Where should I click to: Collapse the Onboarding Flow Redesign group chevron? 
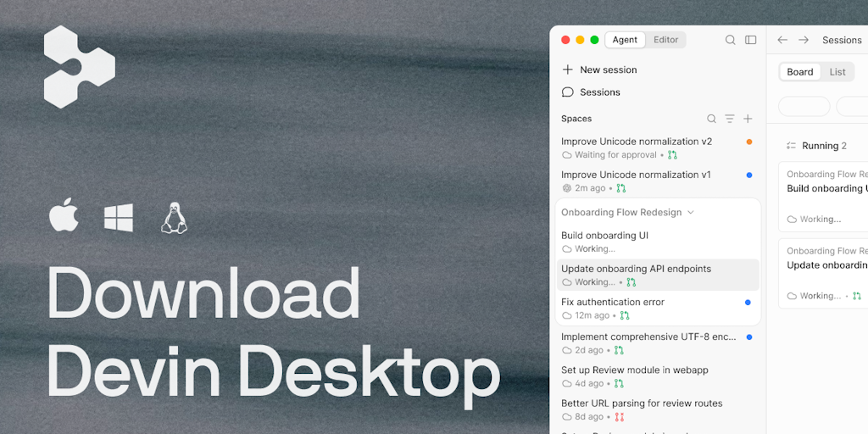[690, 213]
